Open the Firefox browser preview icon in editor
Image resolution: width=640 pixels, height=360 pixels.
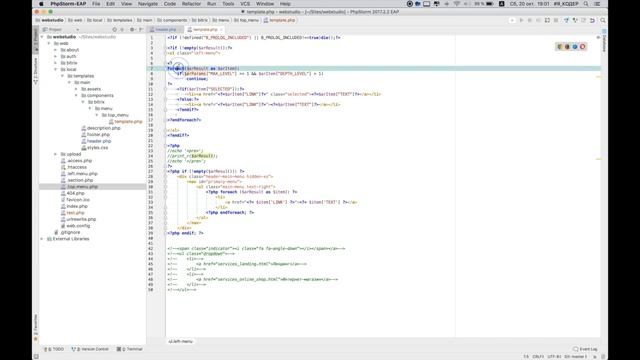[567, 47]
